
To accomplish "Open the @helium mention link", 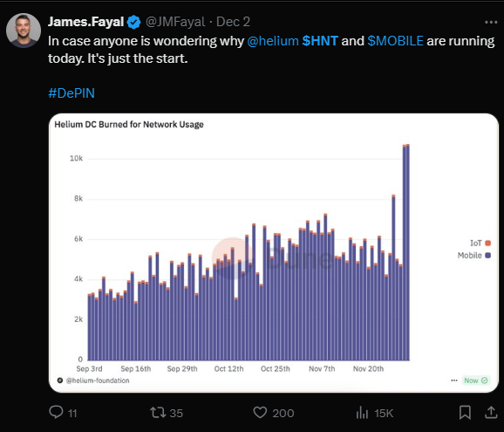I will [x=273, y=41].
